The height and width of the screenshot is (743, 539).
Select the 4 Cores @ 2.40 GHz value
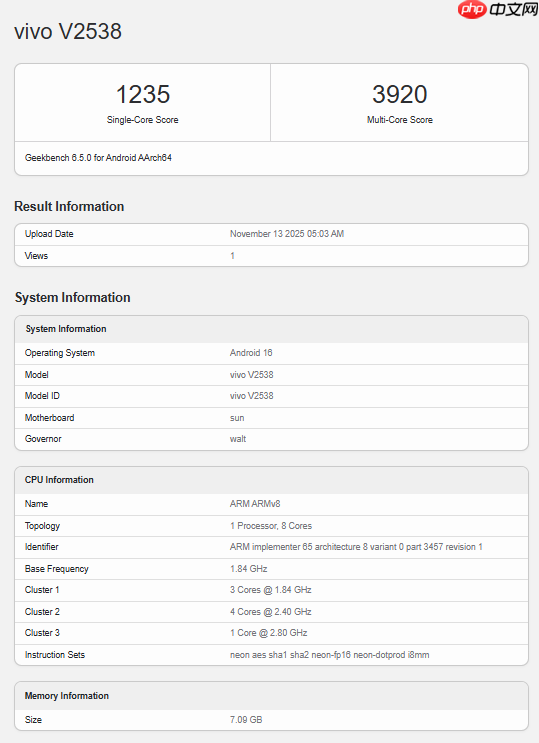point(271,612)
